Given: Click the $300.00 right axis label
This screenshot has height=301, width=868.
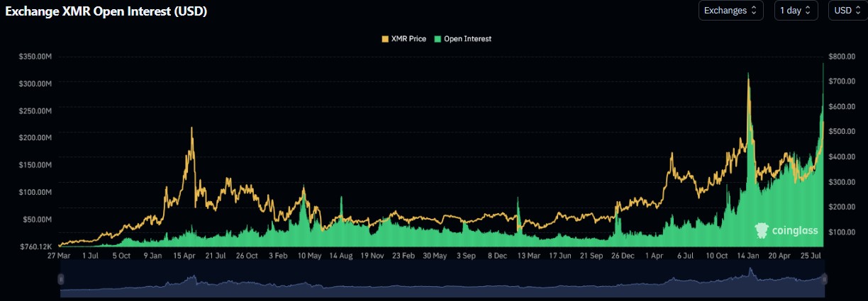Looking at the screenshot, I should point(841,182).
